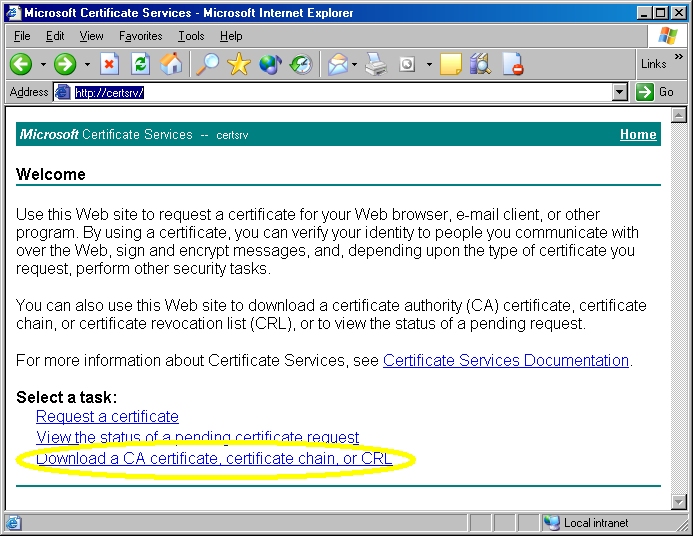Minimize the Internet Explorer window

644,13
